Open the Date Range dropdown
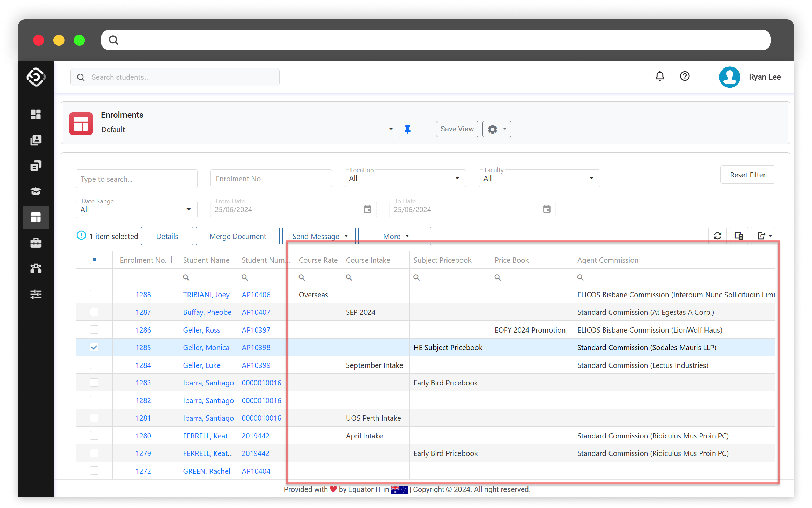The width and height of the screenshot is (812, 508). (136, 210)
